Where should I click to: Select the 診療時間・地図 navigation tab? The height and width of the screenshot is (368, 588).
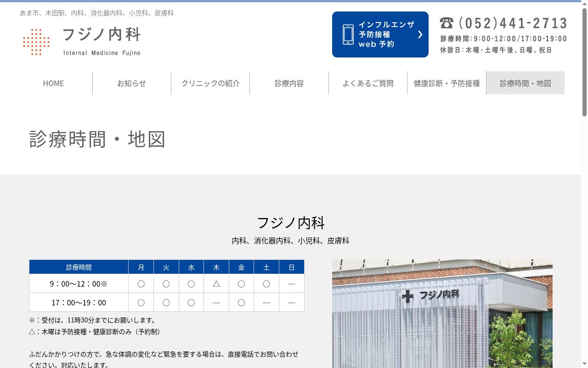pyautogui.click(x=526, y=83)
